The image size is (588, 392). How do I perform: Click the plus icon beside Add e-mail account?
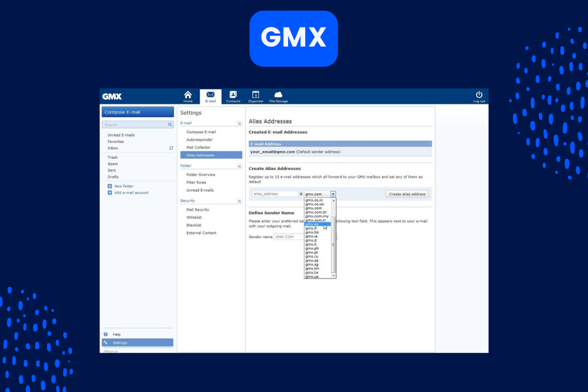point(110,193)
